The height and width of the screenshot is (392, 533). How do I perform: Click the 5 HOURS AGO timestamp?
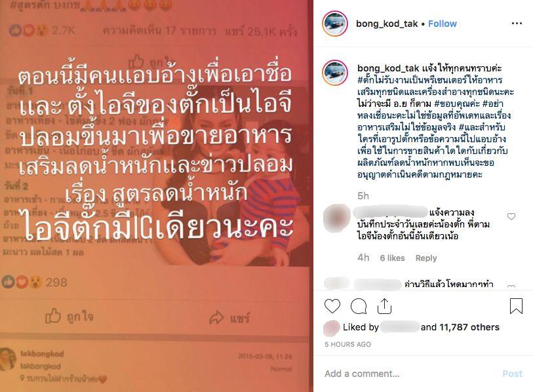(347, 344)
